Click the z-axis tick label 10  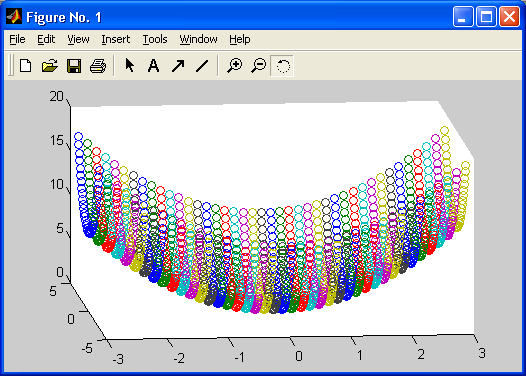tap(56, 184)
